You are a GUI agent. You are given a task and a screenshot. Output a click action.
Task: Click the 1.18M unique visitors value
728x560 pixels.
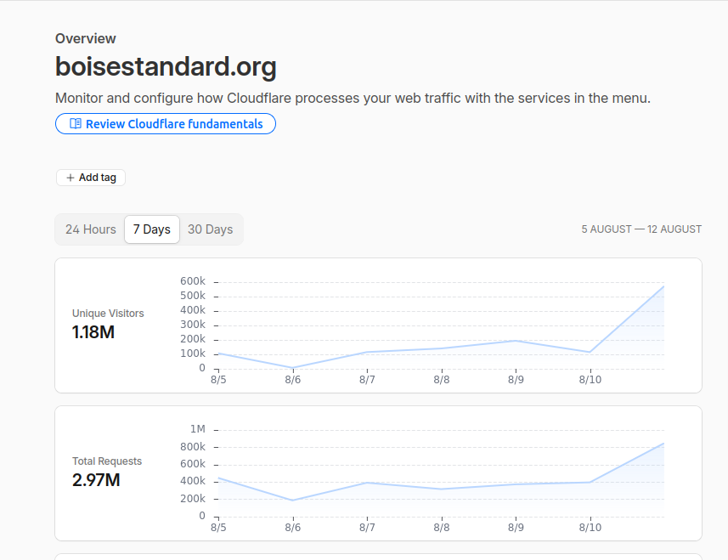(93, 332)
